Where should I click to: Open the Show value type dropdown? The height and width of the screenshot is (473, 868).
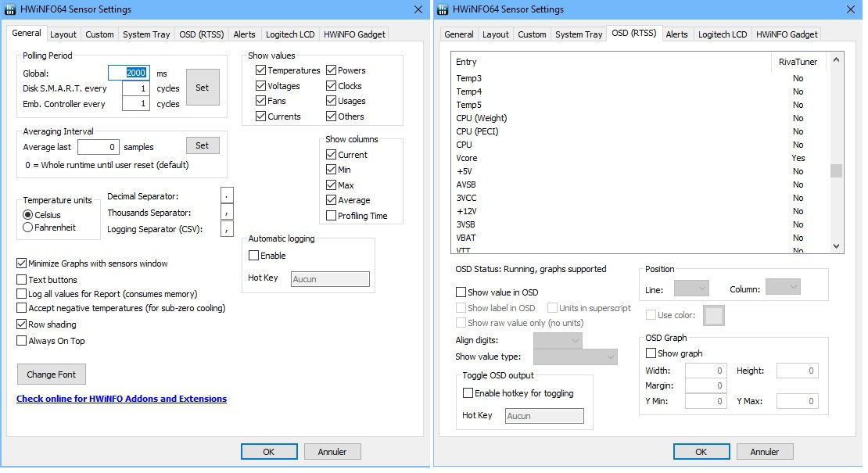pos(576,357)
